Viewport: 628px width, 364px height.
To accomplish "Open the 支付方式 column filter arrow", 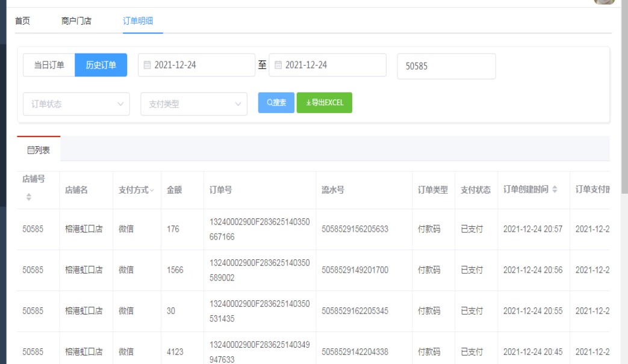I will point(152,191).
